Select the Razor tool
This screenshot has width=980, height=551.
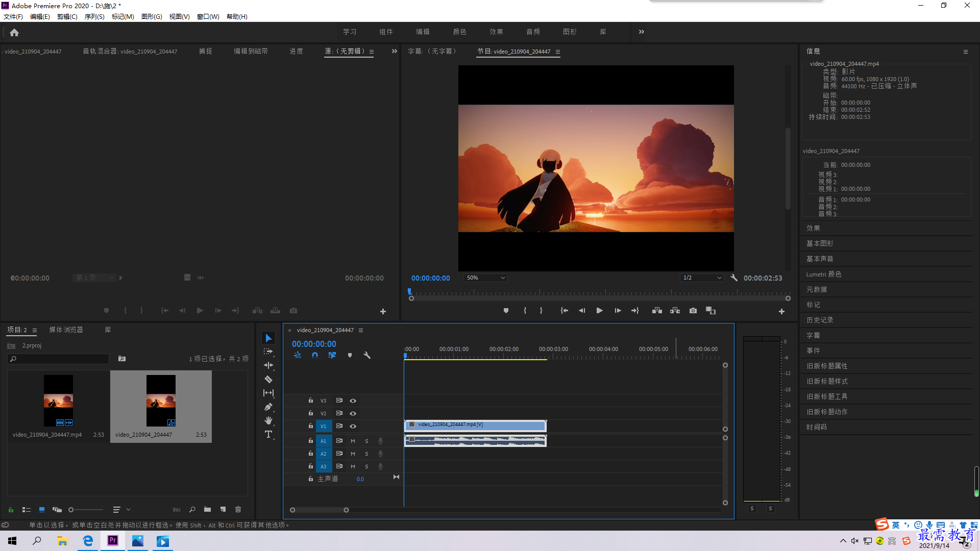tap(268, 380)
